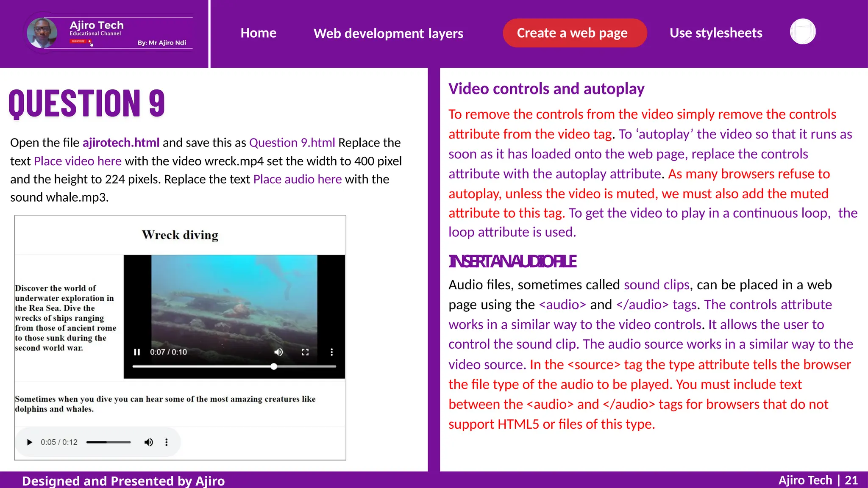Viewport: 868px width, 488px height.
Task: Enter fullscreen on the wreck video
Action: pos(305,352)
